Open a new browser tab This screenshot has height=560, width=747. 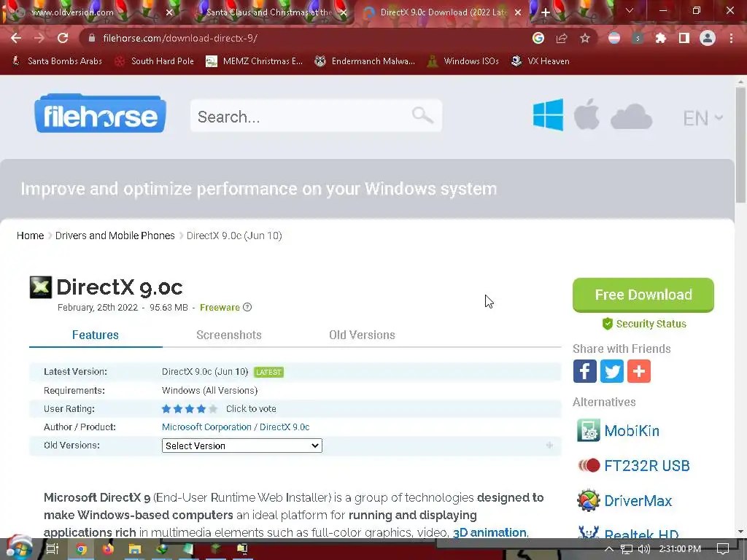point(546,12)
